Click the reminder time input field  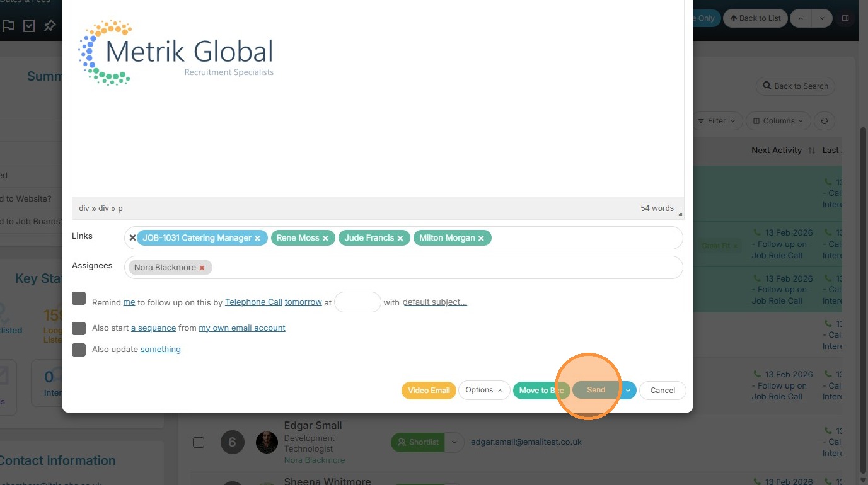pos(357,302)
